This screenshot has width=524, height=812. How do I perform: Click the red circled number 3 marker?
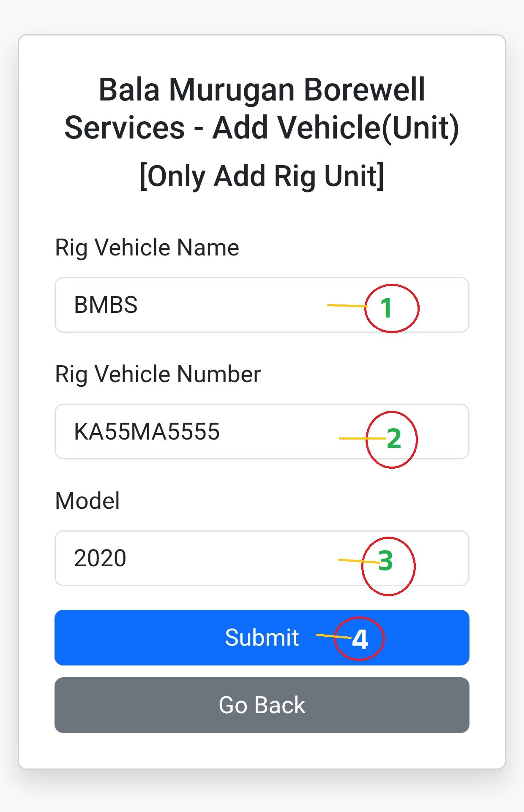point(388,565)
